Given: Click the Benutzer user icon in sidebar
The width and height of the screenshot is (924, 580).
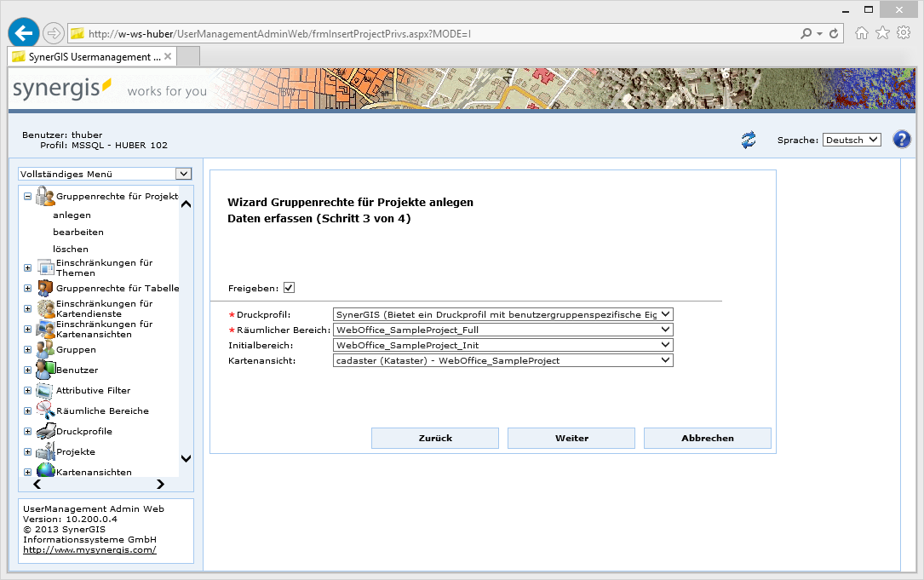Looking at the screenshot, I should [x=45, y=370].
